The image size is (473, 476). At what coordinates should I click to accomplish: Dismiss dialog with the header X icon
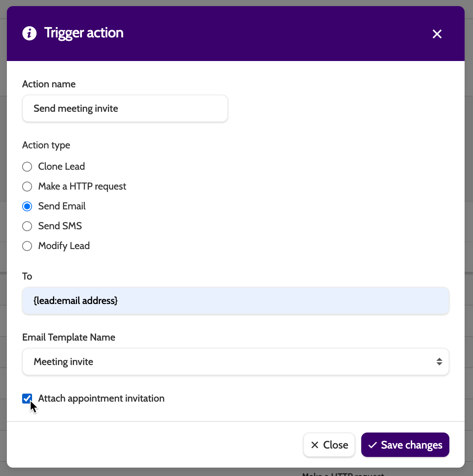(x=437, y=34)
